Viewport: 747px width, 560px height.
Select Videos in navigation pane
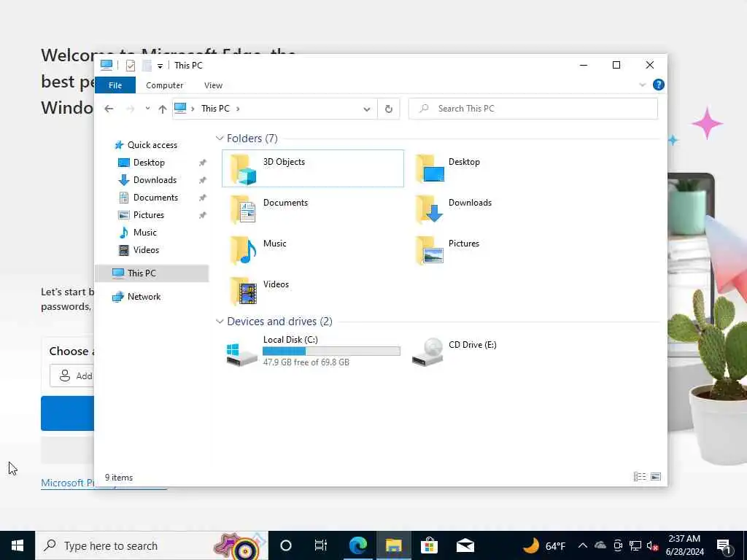tap(146, 250)
